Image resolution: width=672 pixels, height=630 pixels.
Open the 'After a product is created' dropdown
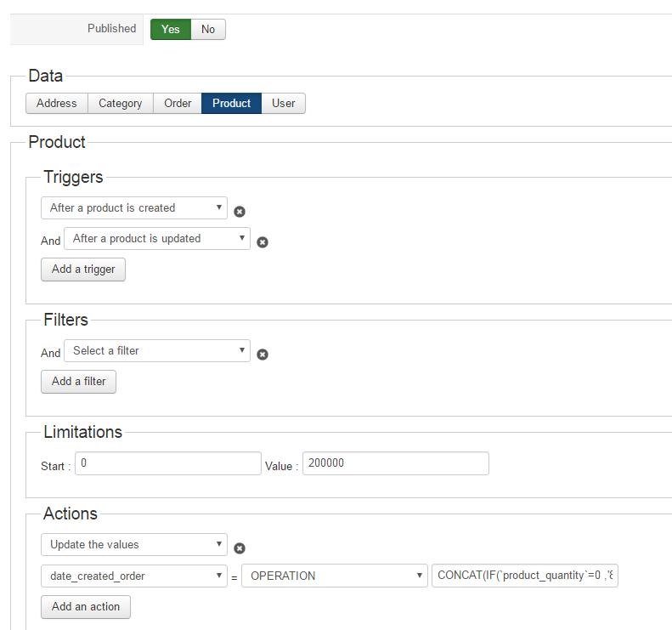coord(134,208)
